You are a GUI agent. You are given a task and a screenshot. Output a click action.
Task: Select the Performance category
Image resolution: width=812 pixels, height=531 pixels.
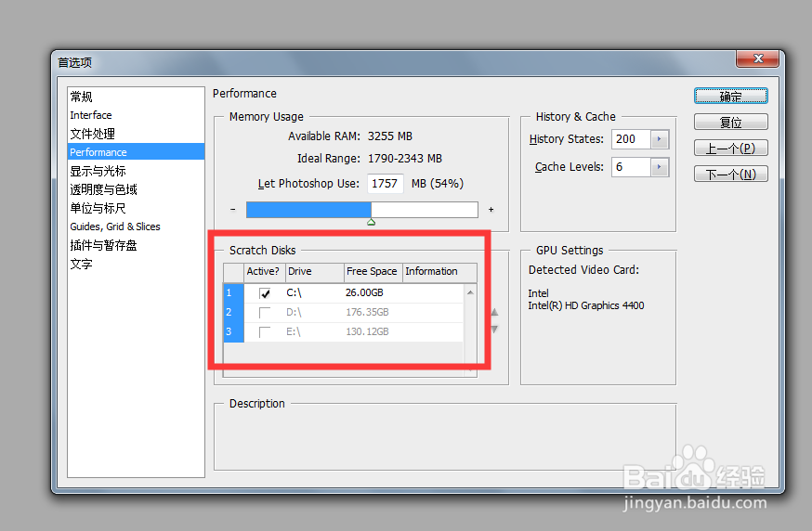137,151
